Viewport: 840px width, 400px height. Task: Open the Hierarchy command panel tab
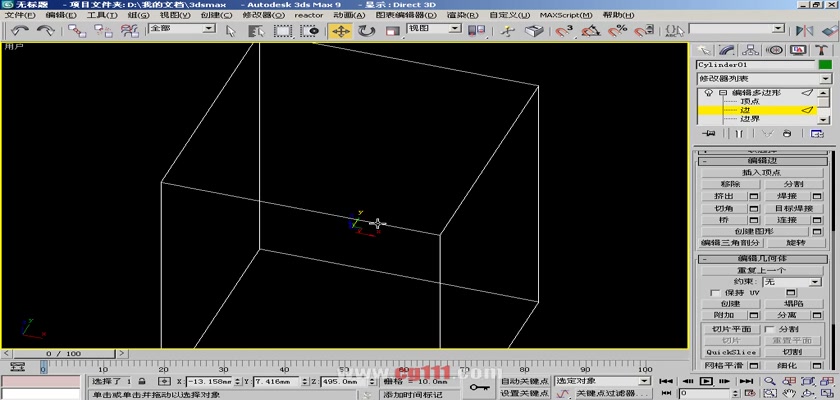[751, 50]
